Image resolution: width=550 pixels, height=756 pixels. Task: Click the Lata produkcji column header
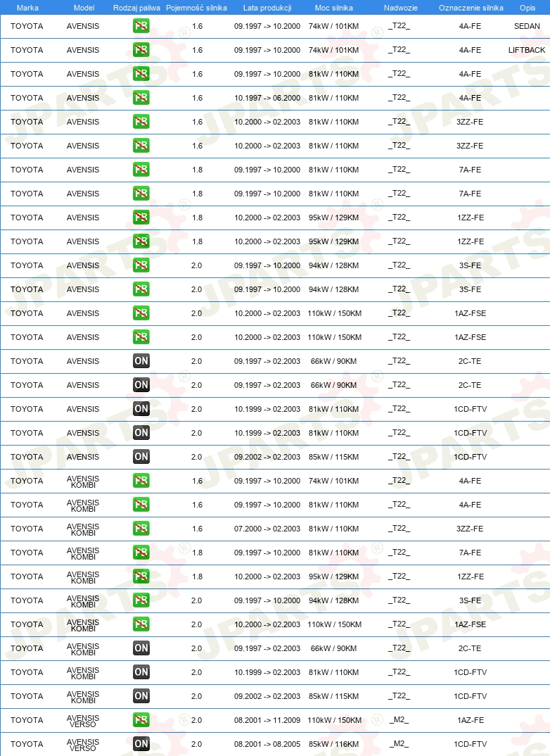[x=267, y=8]
